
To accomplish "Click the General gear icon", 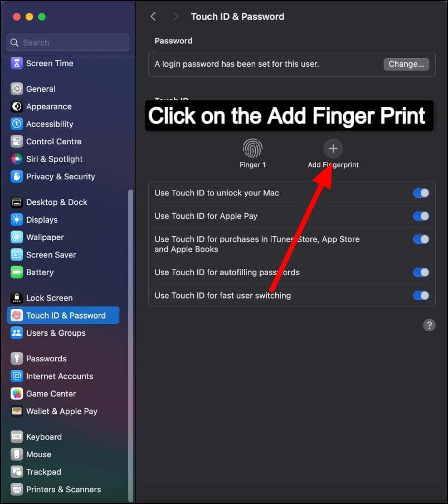I will (17, 89).
